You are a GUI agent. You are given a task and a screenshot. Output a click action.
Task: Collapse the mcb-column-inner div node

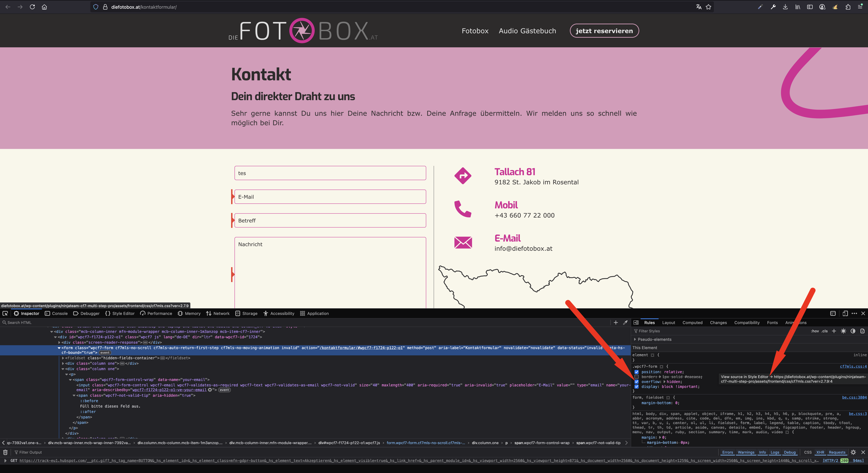pos(52,332)
